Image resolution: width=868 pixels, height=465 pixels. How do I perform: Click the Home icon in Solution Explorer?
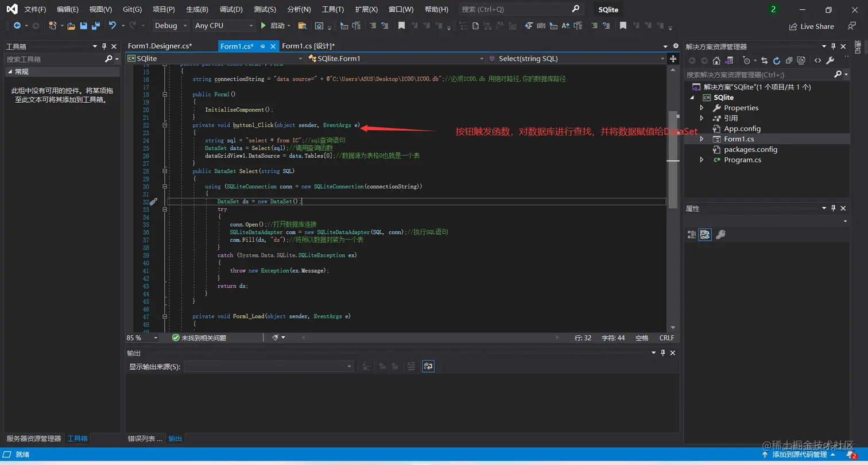(x=716, y=60)
